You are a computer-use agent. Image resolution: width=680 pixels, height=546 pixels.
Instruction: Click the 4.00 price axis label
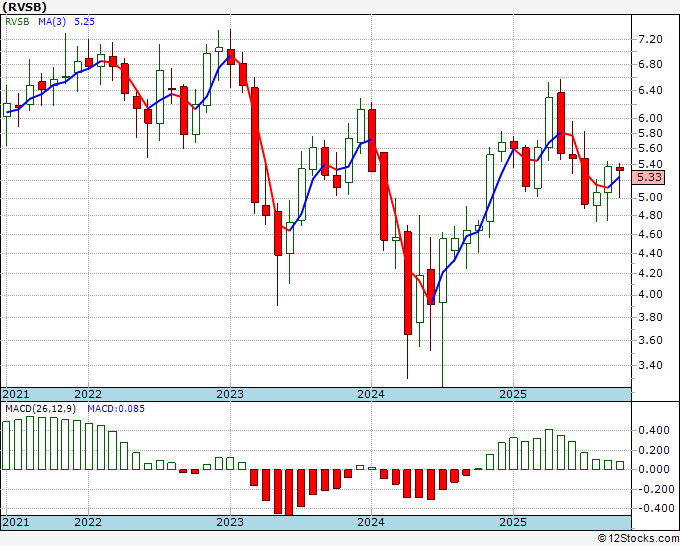[x=650, y=294]
